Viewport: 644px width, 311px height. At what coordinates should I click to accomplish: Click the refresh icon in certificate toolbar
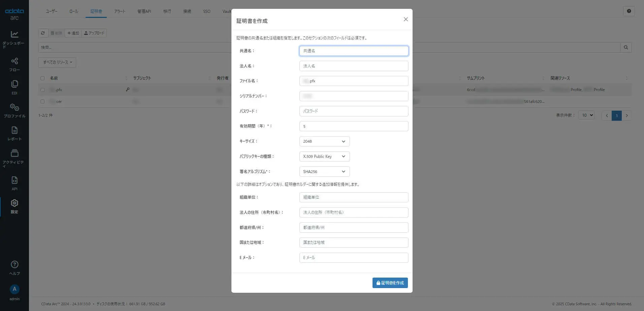(43, 33)
